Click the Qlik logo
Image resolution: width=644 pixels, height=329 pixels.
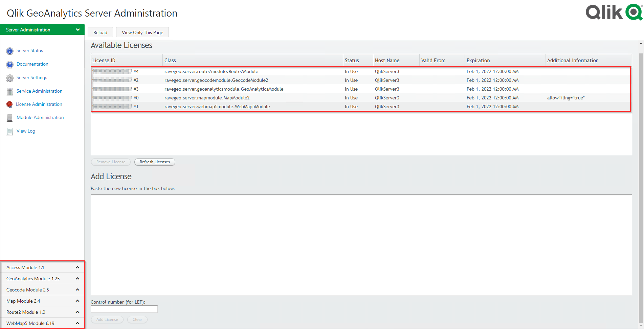click(614, 13)
